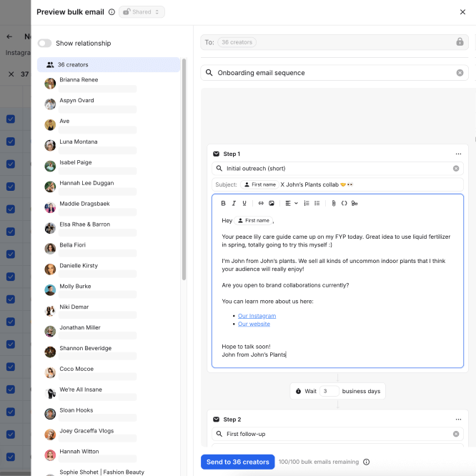The image size is (476, 476).
Task: Open the Step 2 more options menu
Action: 458,420
